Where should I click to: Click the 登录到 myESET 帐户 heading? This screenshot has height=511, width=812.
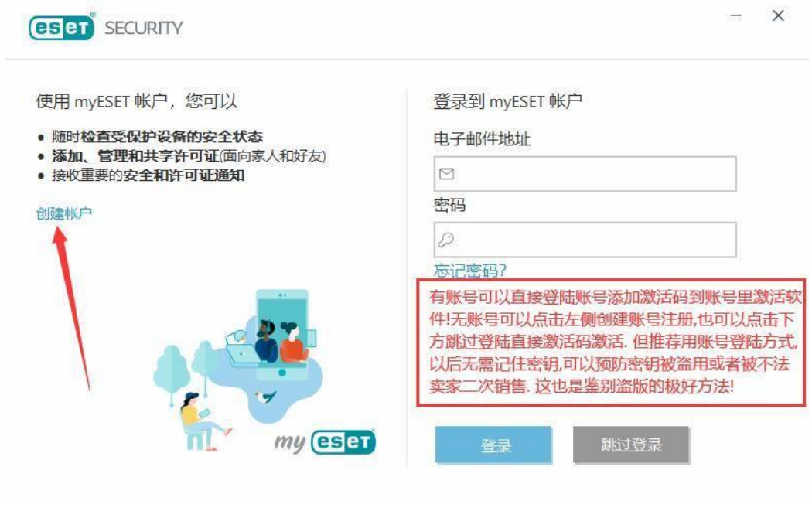507,101
